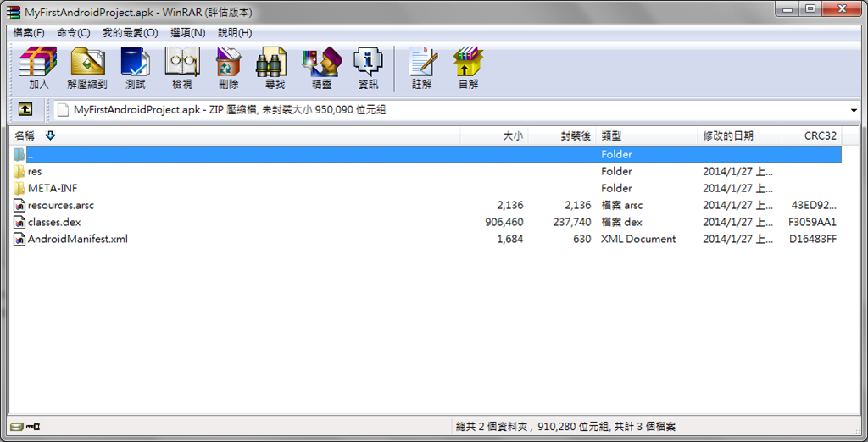
Task: Sort by the CRC32 column header
Action: [x=811, y=135]
